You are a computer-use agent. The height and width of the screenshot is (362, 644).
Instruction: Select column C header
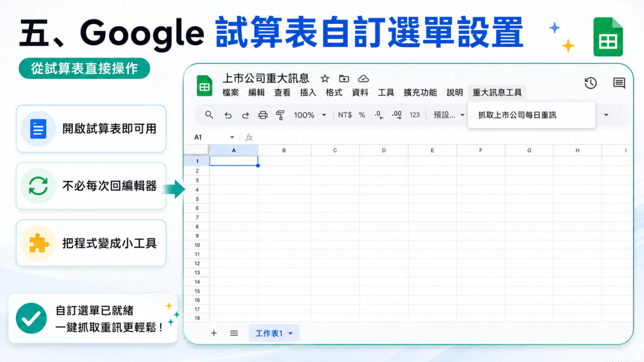pyautogui.click(x=335, y=150)
